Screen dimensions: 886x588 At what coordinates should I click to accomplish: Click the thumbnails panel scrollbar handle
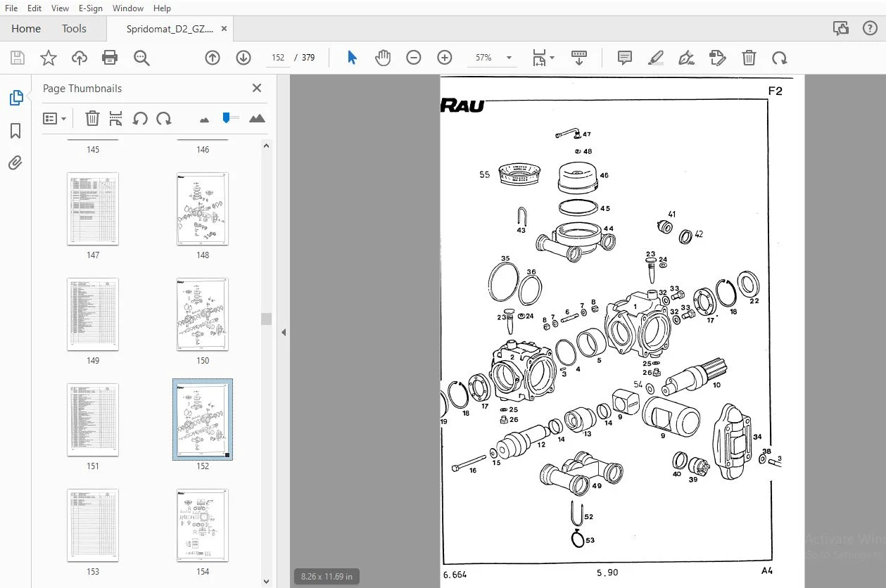pos(266,319)
